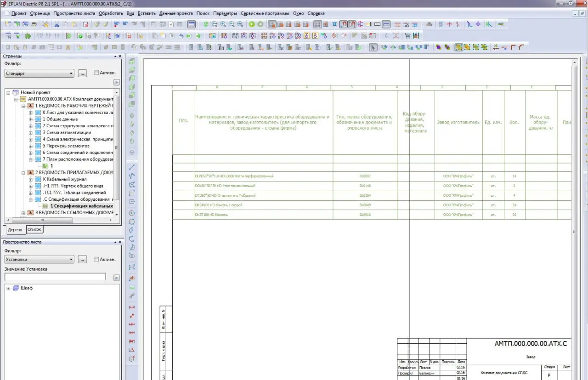Open the Данные проекта menu
Viewport: 588px width, 380px height.
coord(176,13)
